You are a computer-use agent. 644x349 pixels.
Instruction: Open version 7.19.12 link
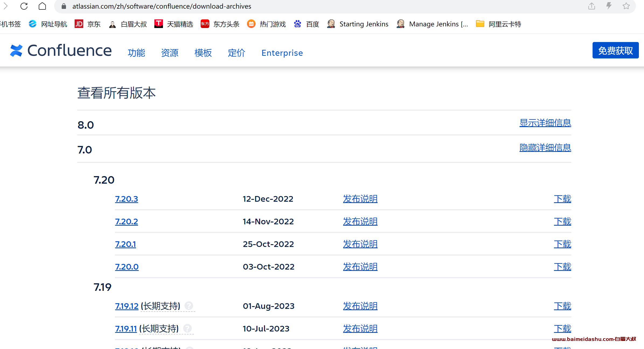127,306
